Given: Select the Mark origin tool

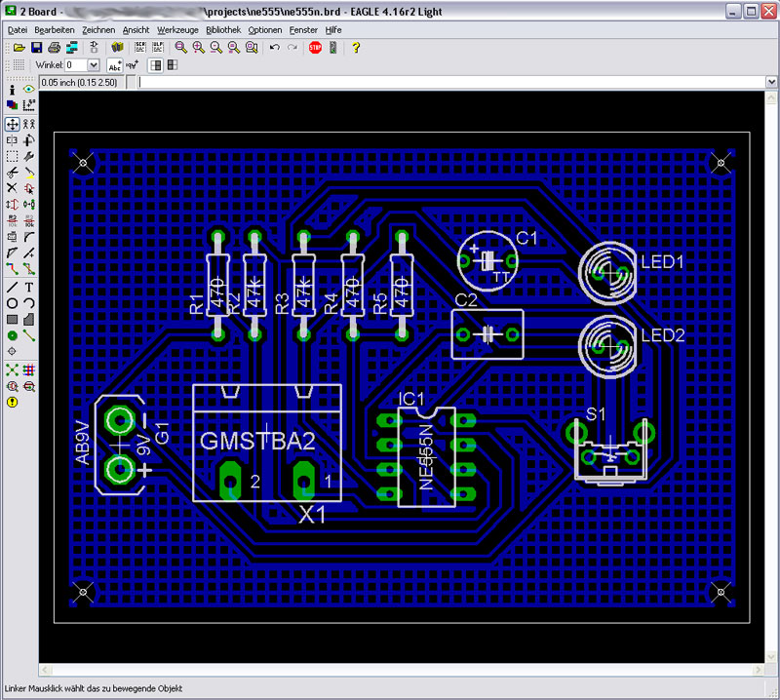Looking at the screenshot, I should (29, 105).
